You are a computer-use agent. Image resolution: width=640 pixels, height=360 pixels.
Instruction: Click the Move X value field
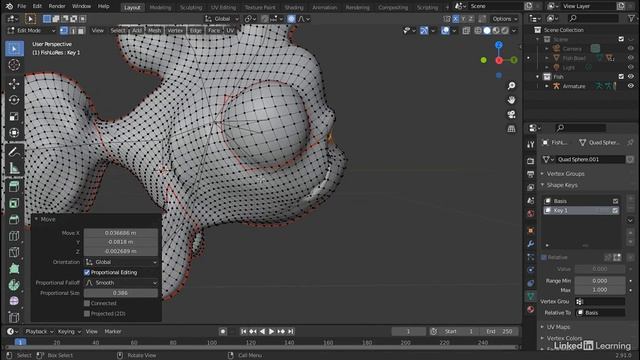121,233
